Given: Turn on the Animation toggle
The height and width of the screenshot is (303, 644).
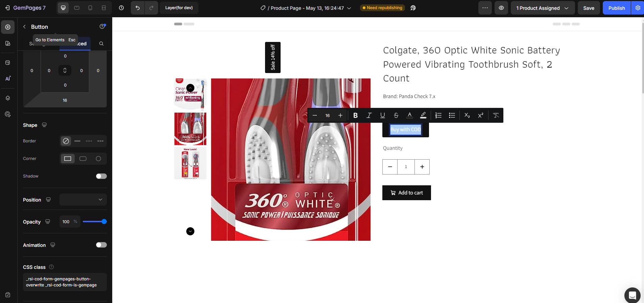Looking at the screenshot, I should [101, 245].
